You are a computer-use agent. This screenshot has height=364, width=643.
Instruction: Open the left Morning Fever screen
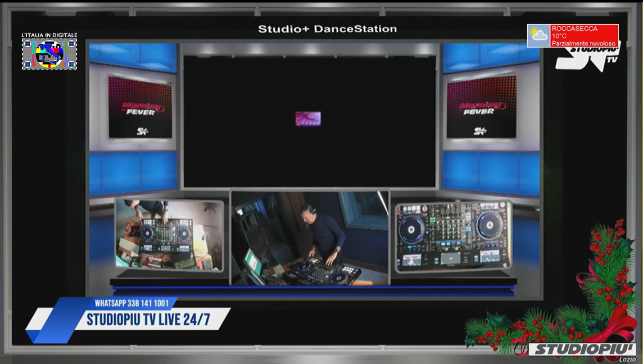click(140, 107)
